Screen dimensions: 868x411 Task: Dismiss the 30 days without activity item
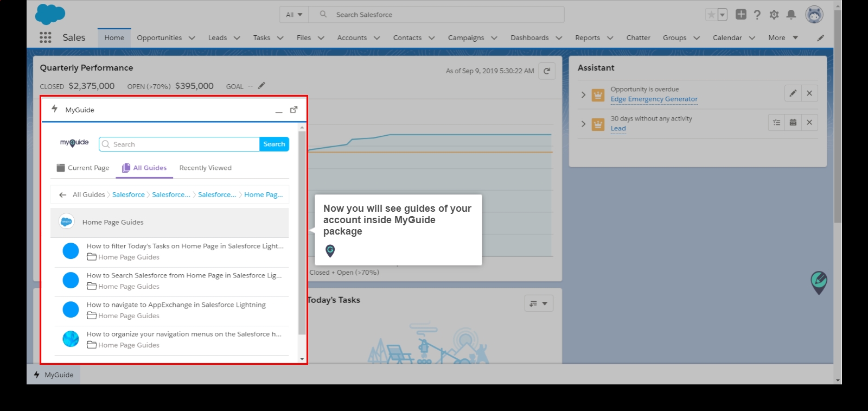click(809, 123)
